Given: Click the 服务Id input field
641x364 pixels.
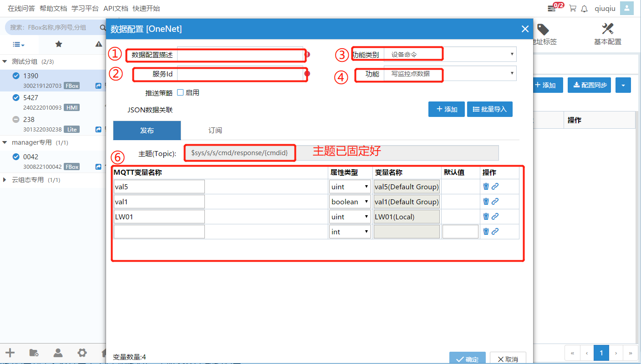Looking at the screenshot, I should pyautogui.click(x=240, y=74).
